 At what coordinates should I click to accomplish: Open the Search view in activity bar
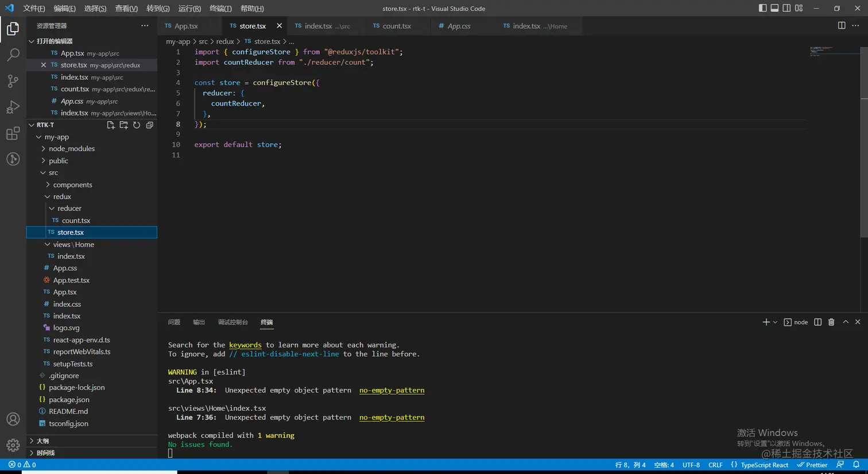(13, 55)
